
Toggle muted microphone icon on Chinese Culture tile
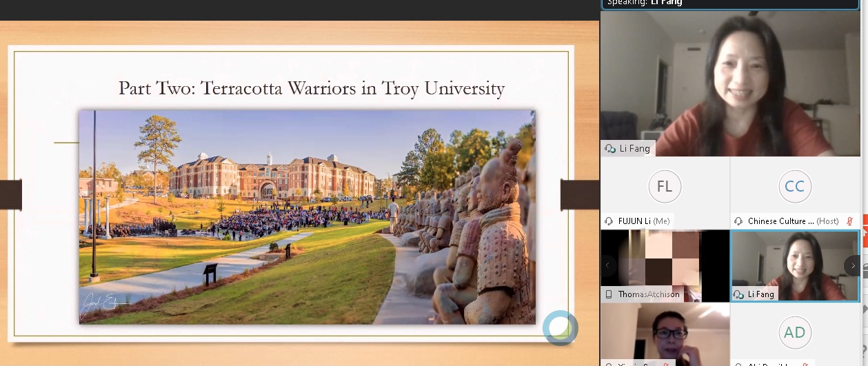coord(850,221)
